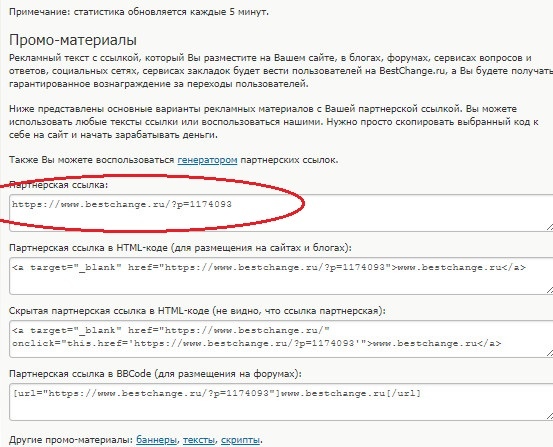This screenshot has height=447, width=553.
Task: Grab resize handle of the Партнерская ссылка textarea
Action: click(x=549, y=228)
